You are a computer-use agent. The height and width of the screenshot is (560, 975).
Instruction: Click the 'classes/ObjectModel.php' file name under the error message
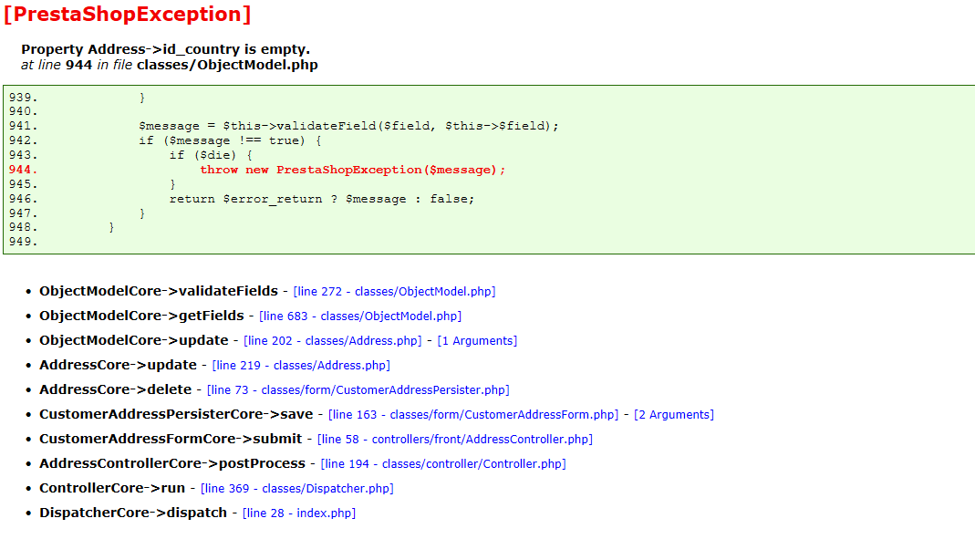(x=227, y=66)
